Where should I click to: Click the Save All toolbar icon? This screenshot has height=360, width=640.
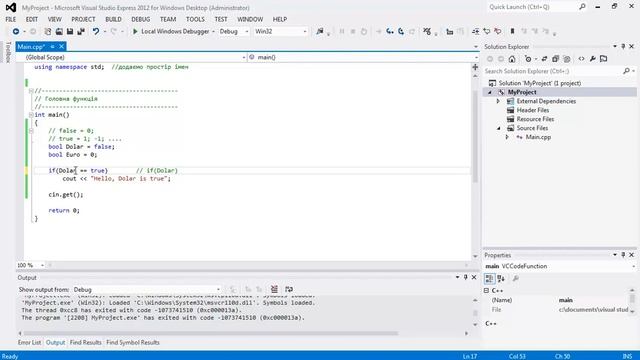81,31
